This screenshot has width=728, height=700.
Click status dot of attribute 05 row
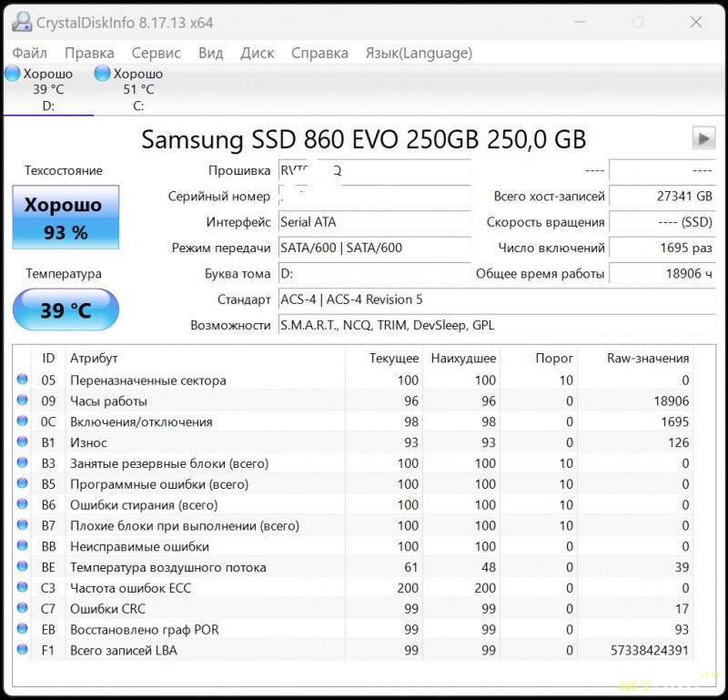pyautogui.click(x=22, y=379)
